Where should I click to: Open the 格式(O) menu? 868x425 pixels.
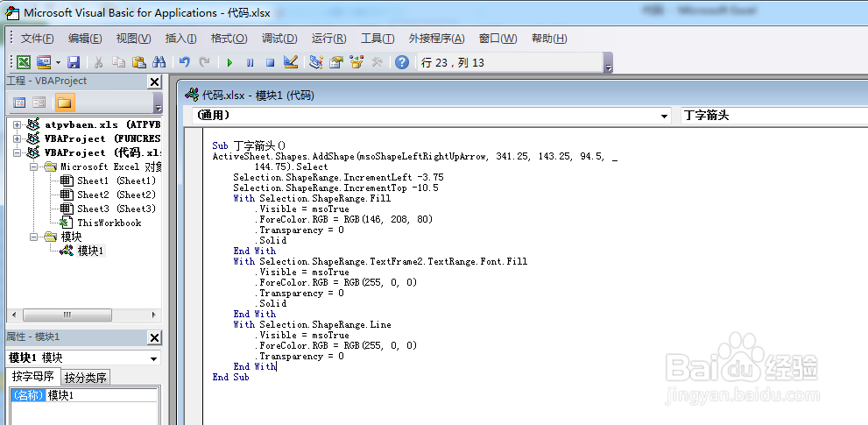(229, 39)
